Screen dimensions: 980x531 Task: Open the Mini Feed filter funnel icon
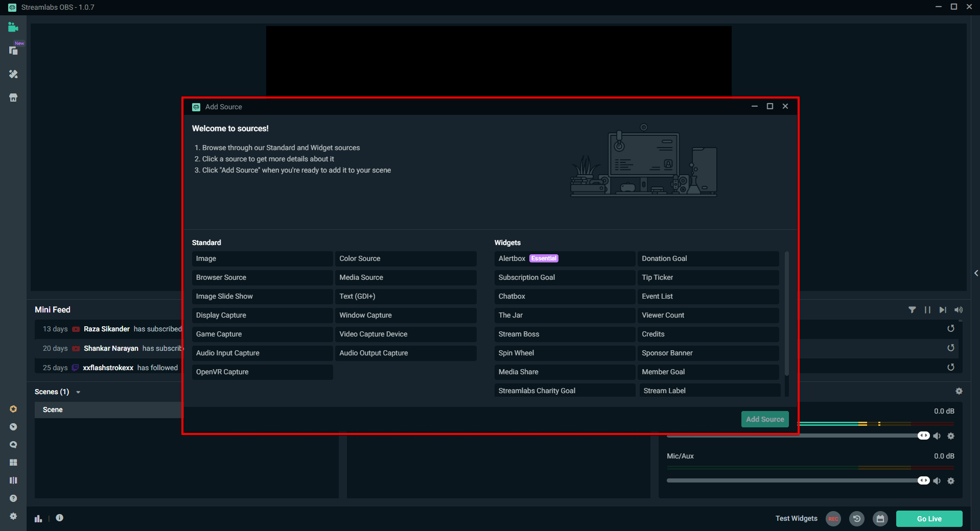pyautogui.click(x=912, y=310)
